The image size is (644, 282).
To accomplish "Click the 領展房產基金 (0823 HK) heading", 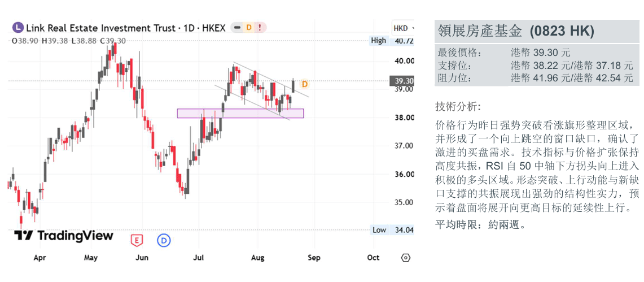I will [x=516, y=31].
